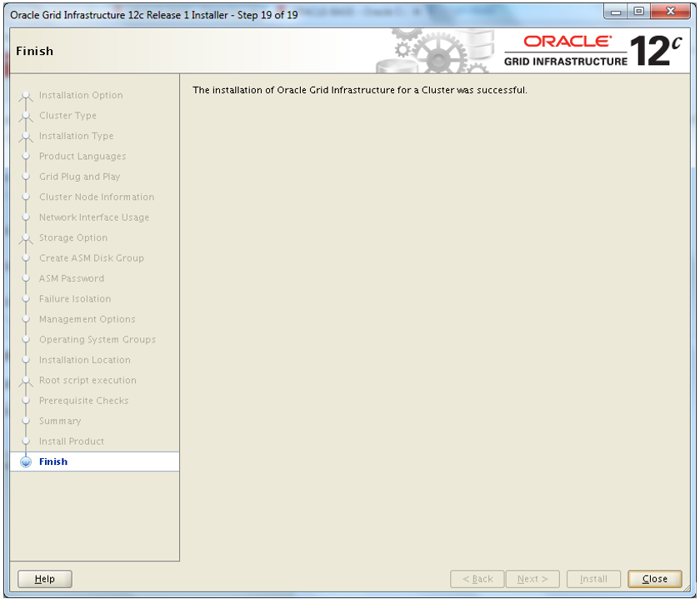This screenshot has width=700, height=599.
Task: Select the Installation Option step
Action: [81, 95]
